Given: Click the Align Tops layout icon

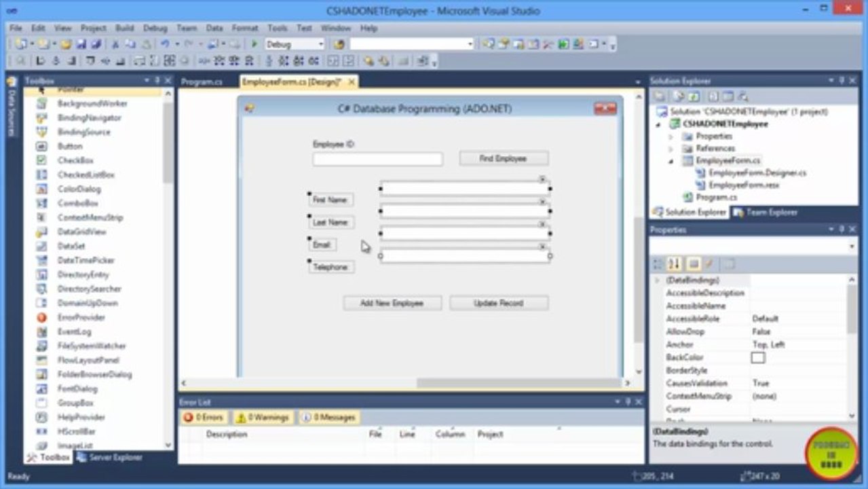Looking at the screenshot, I should point(90,60).
